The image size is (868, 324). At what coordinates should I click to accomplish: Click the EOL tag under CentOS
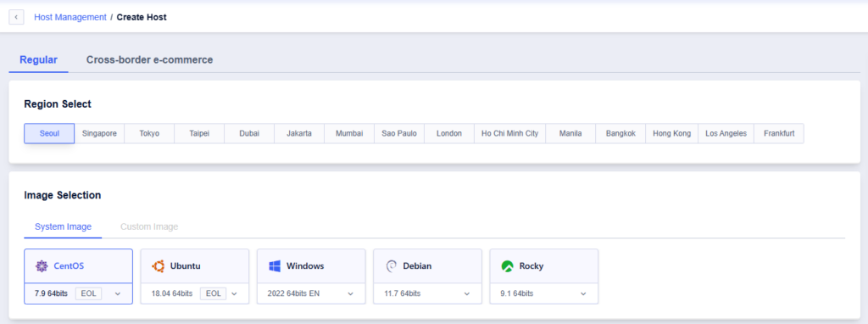coord(88,293)
